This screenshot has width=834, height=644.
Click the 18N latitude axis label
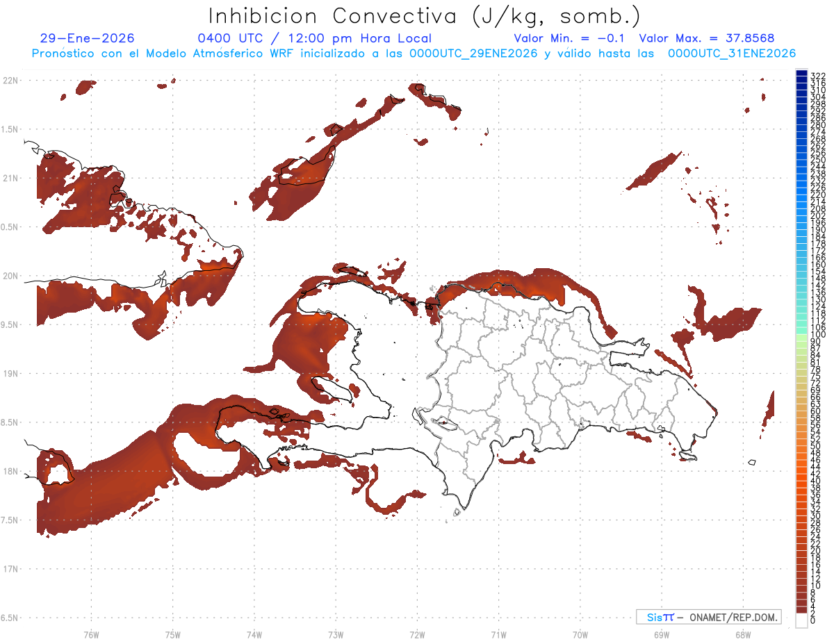[x=10, y=472]
